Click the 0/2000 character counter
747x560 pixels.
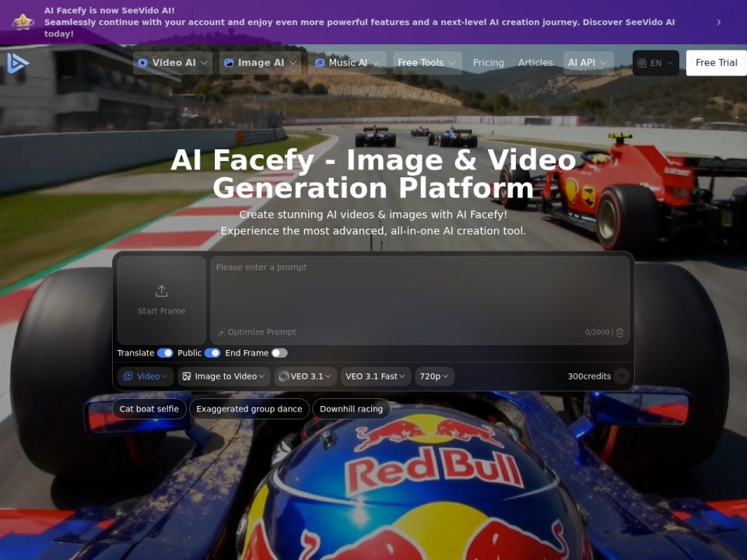[597, 332]
